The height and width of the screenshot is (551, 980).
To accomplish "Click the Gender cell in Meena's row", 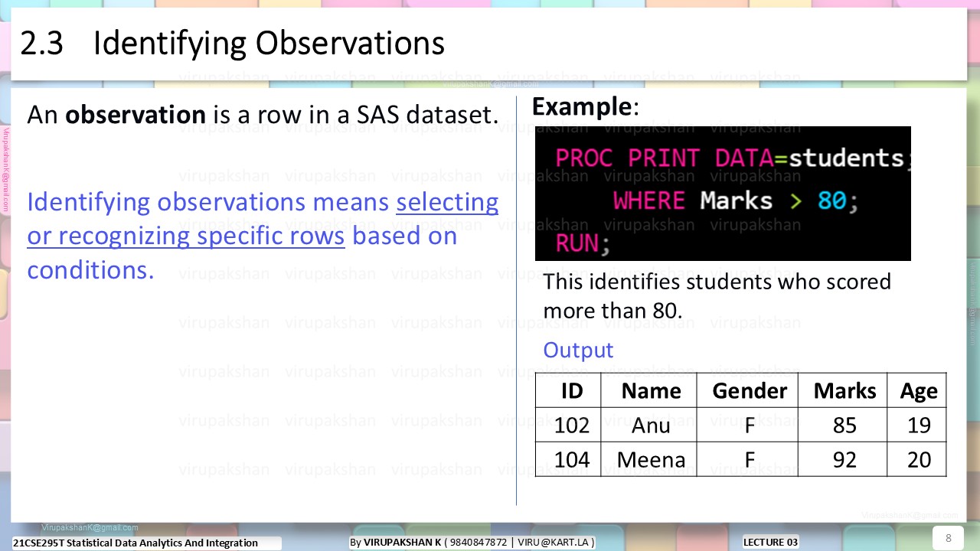I will click(x=747, y=459).
